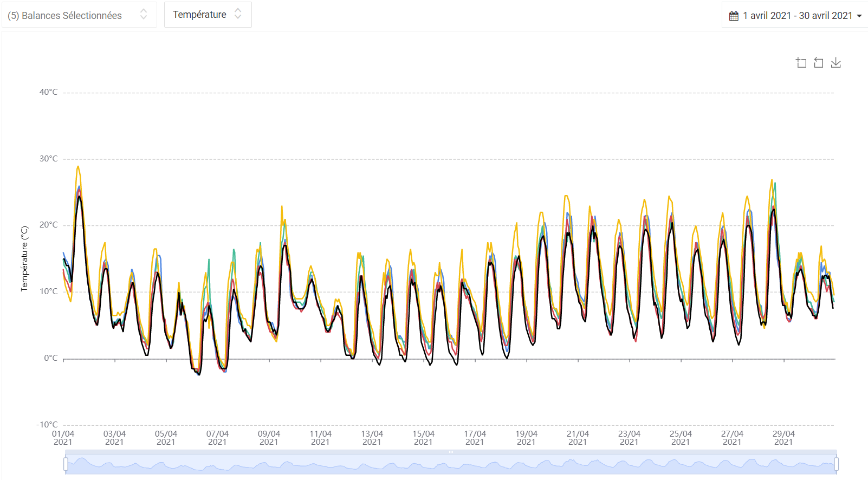Click the 20°C y-axis label
This screenshot has width=868, height=480.
click(48, 225)
